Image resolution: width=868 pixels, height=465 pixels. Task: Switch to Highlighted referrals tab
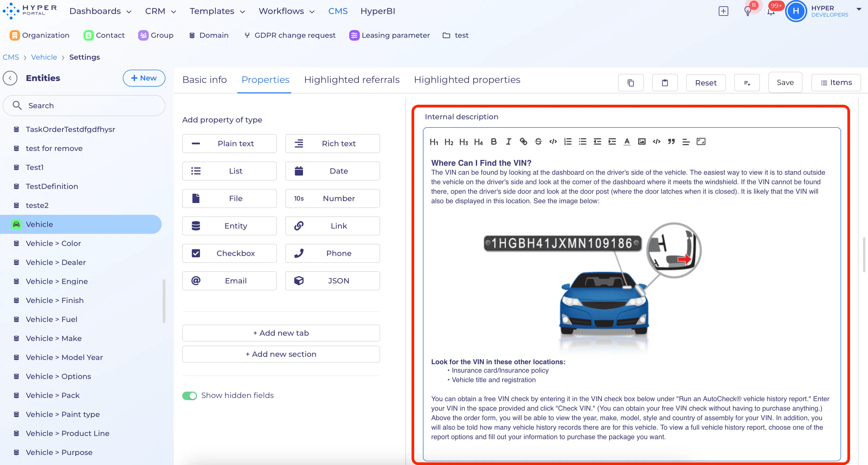[x=352, y=80]
